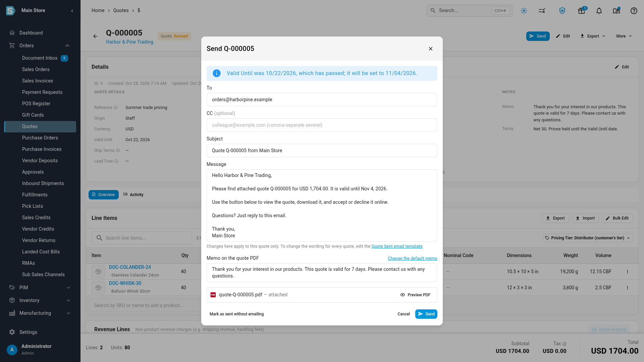Click Edit in the page header
This screenshot has width=644, height=362.
click(x=563, y=36)
